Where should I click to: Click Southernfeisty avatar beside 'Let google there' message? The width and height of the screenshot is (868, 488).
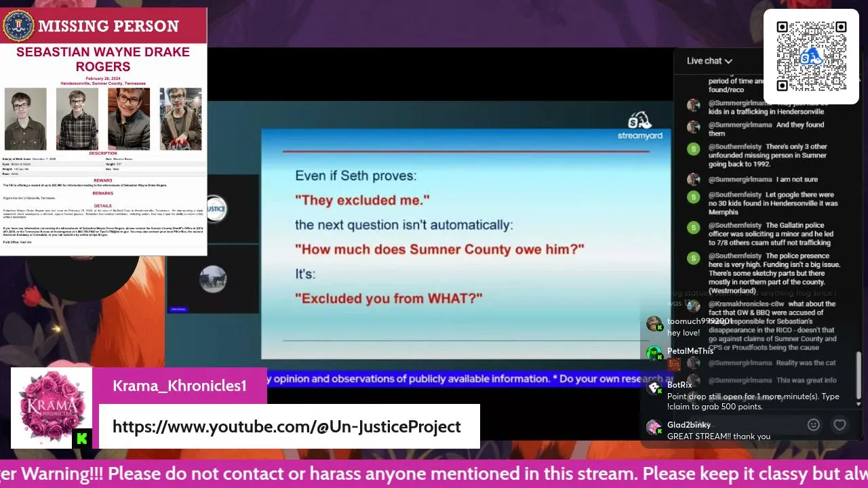pos(693,197)
